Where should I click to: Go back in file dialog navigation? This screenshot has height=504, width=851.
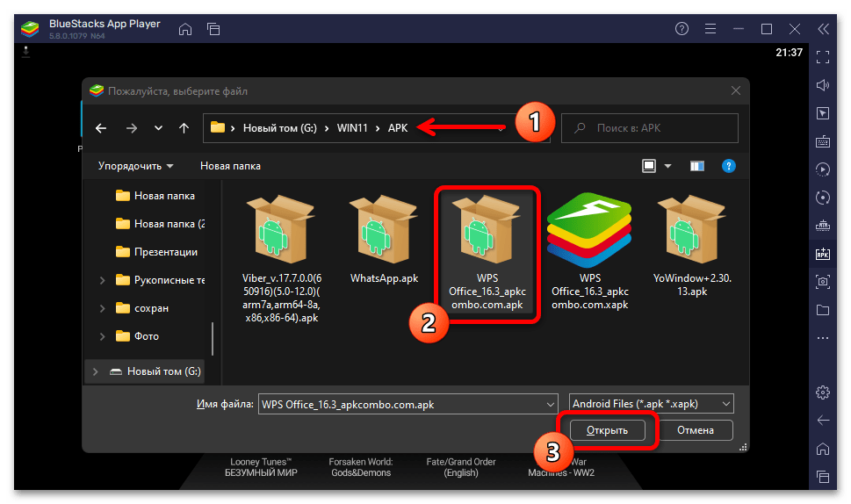[101, 128]
